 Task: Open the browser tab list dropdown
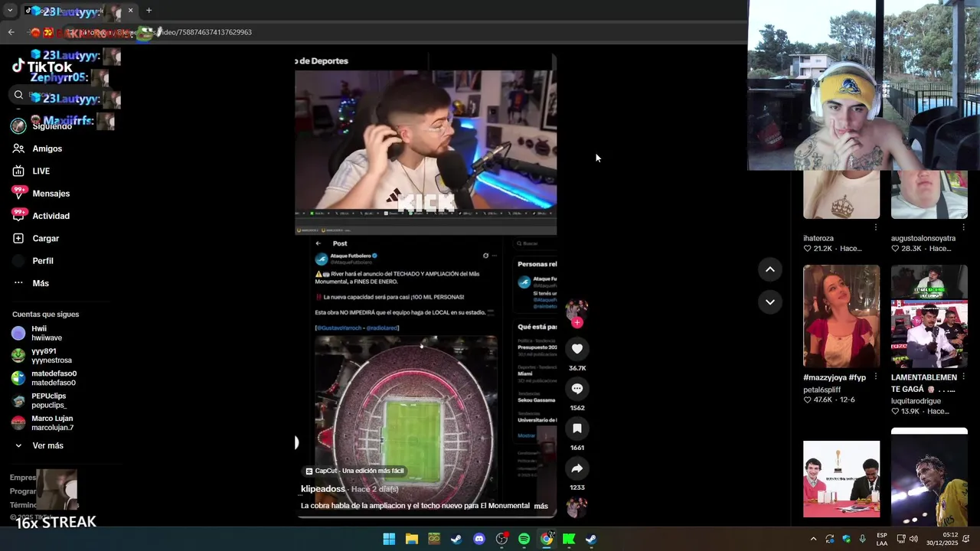10,11
